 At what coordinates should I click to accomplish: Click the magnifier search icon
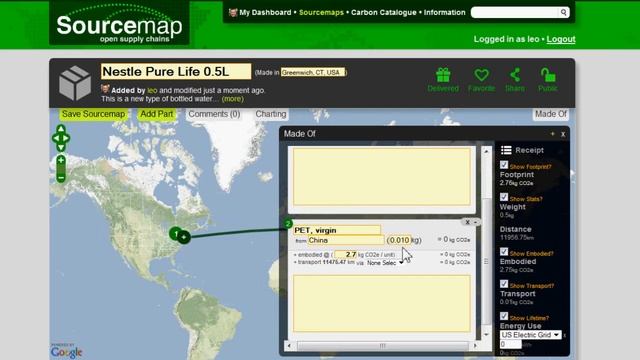[x=564, y=12]
